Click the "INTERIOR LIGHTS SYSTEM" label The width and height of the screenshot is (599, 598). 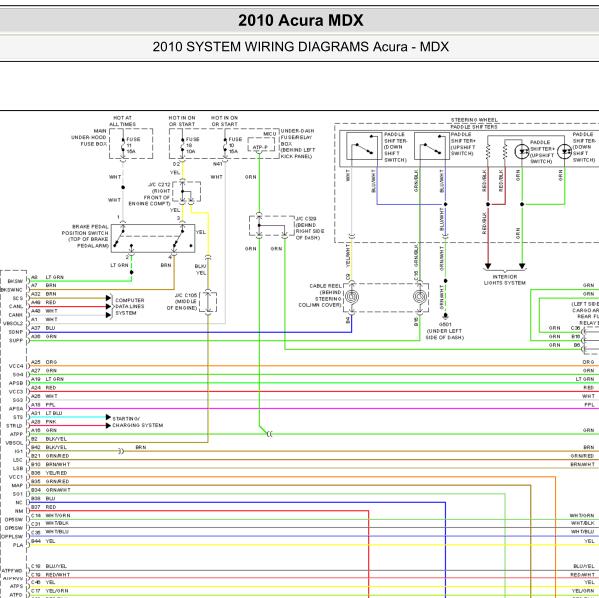tap(505, 280)
